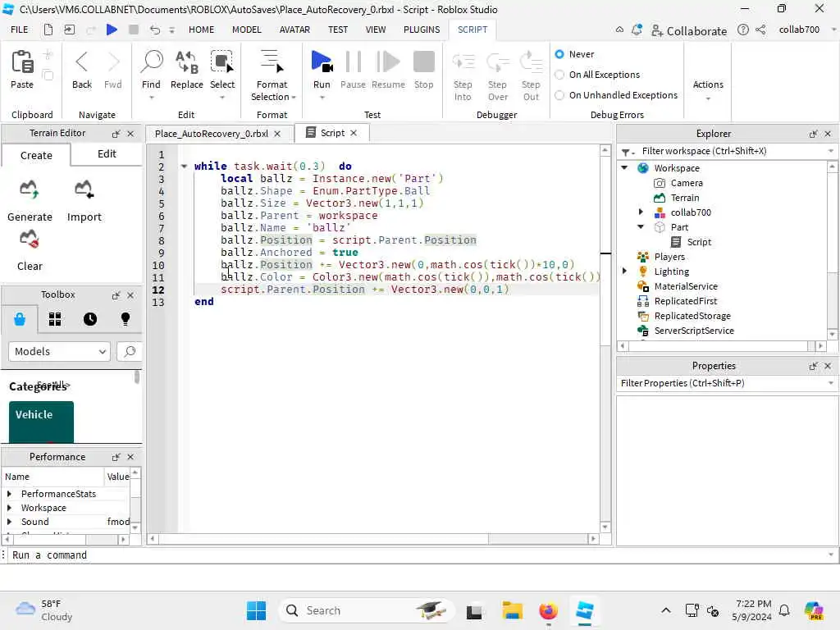Screen dimensions: 840x630
Task: Open Windows Start menu
Action: point(256,610)
